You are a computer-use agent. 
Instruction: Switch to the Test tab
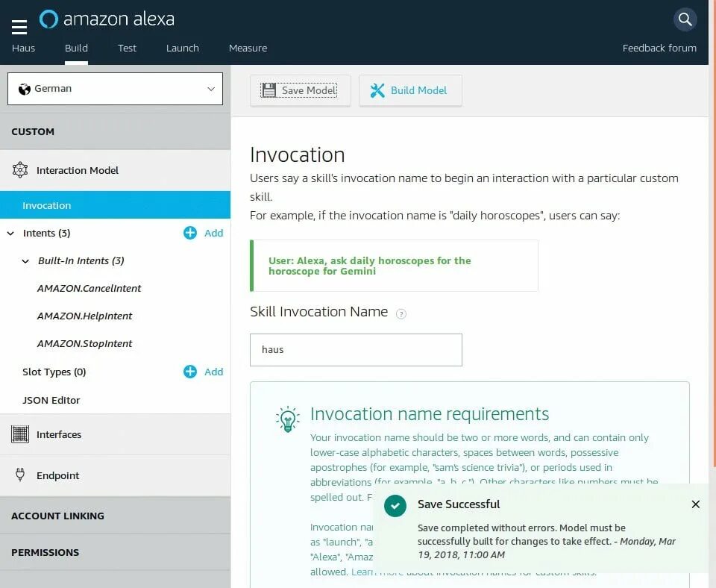pyautogui.click(x=127, y=48)
